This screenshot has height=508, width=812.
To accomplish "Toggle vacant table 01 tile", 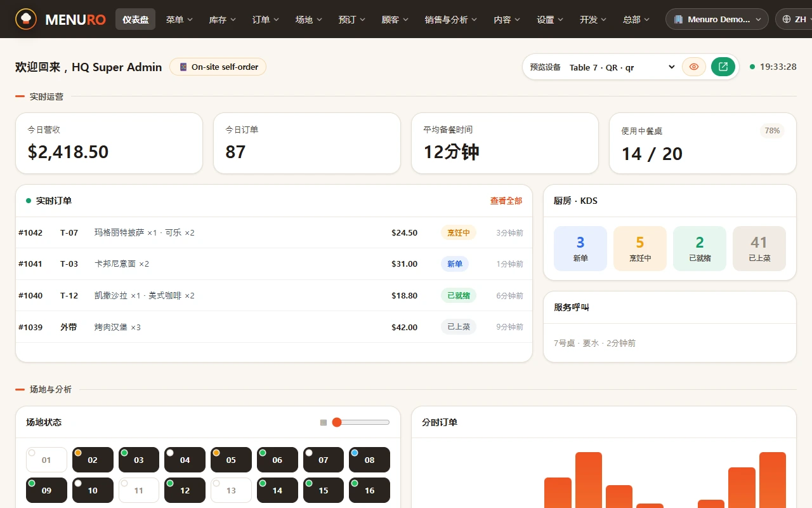I will [46, 460].
